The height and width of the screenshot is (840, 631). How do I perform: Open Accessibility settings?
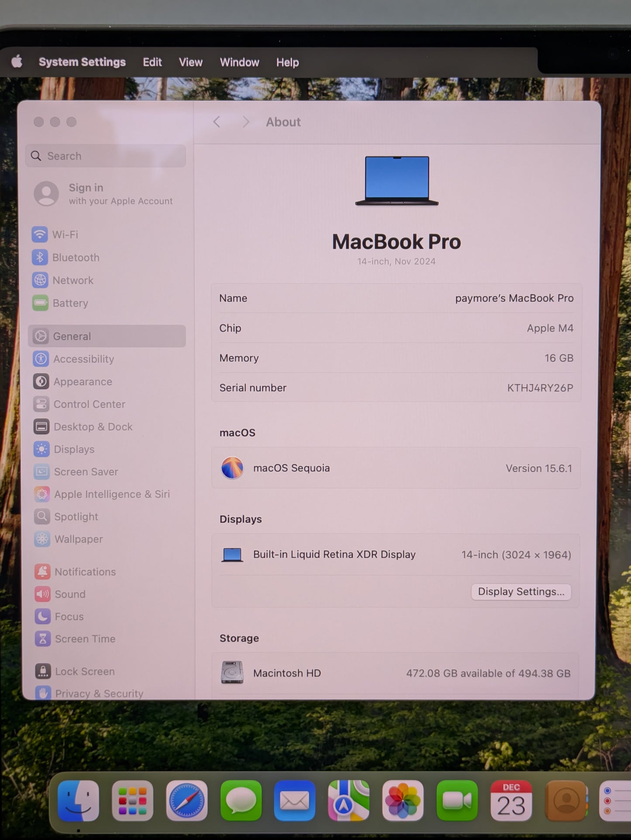(83, 359)
